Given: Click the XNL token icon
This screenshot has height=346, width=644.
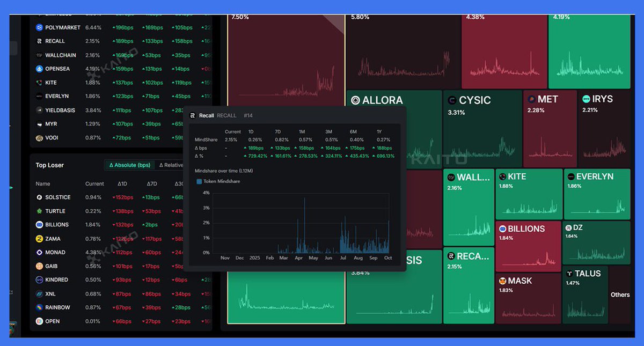Looking at the screenshot, I should (39, 294).
